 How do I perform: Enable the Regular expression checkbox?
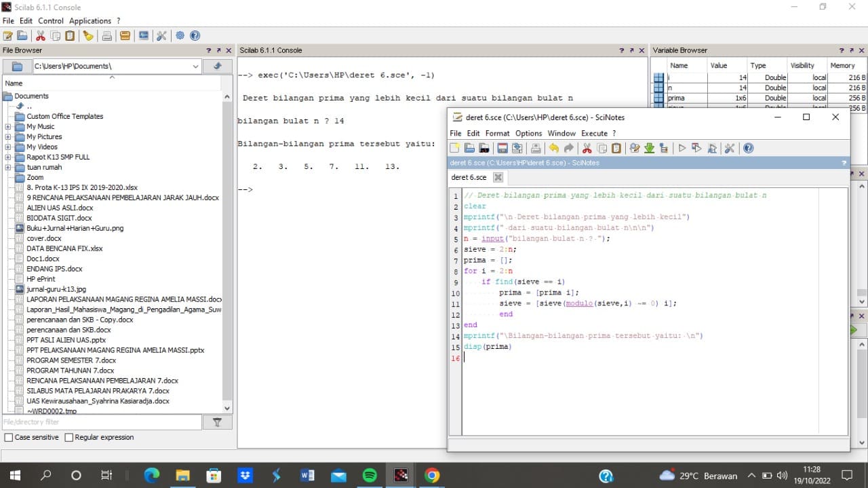[68, 438]
